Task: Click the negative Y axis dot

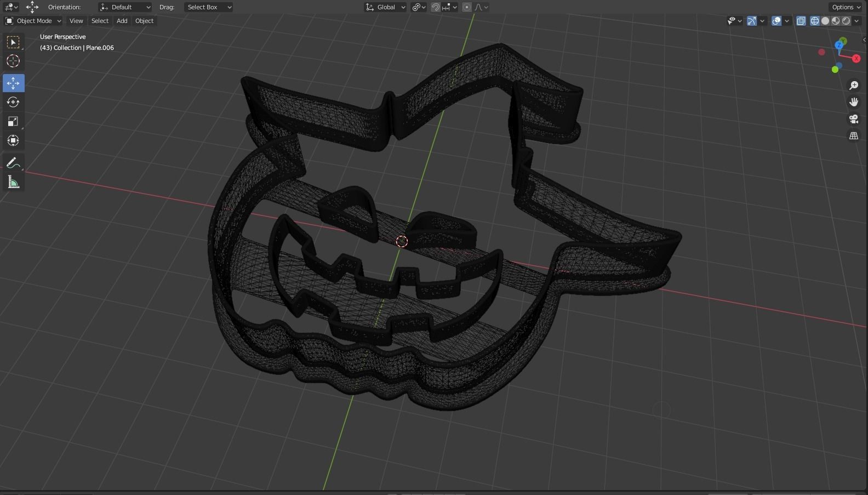Action: 835,70
